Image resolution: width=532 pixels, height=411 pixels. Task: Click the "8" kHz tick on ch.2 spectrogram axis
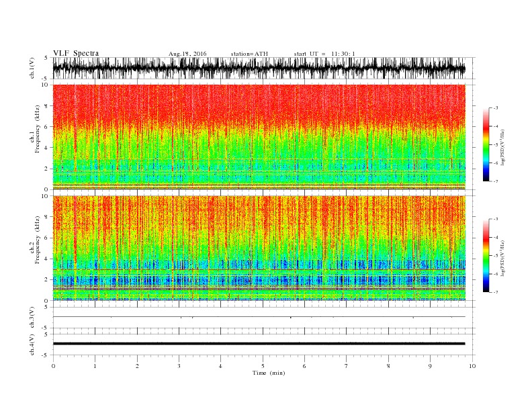[x=46, y=217]
